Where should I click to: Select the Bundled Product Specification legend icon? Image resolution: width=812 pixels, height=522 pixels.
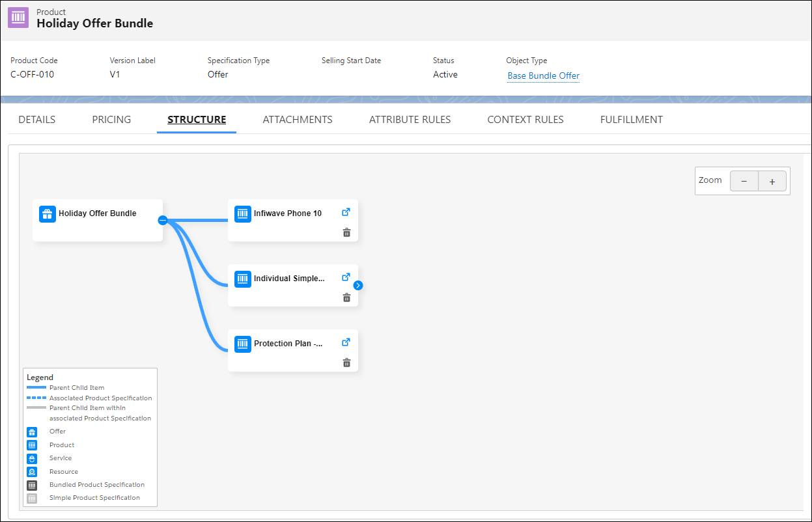(x=31, y=484)
